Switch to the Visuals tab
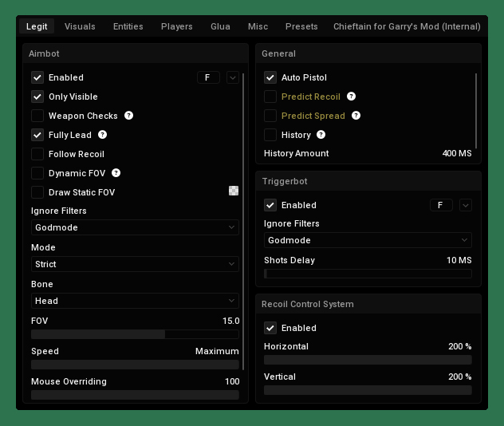The width and height of the screenshot is (504, 426). (80, 26)
